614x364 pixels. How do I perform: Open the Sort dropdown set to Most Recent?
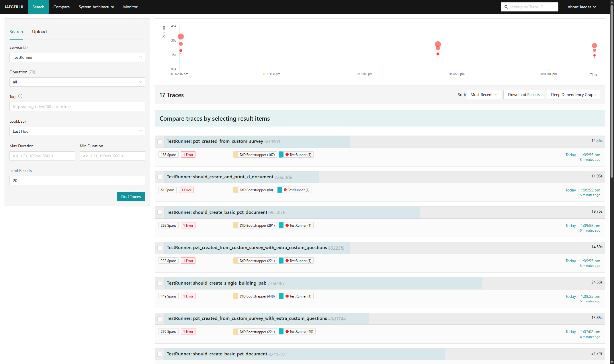point(484,95)
